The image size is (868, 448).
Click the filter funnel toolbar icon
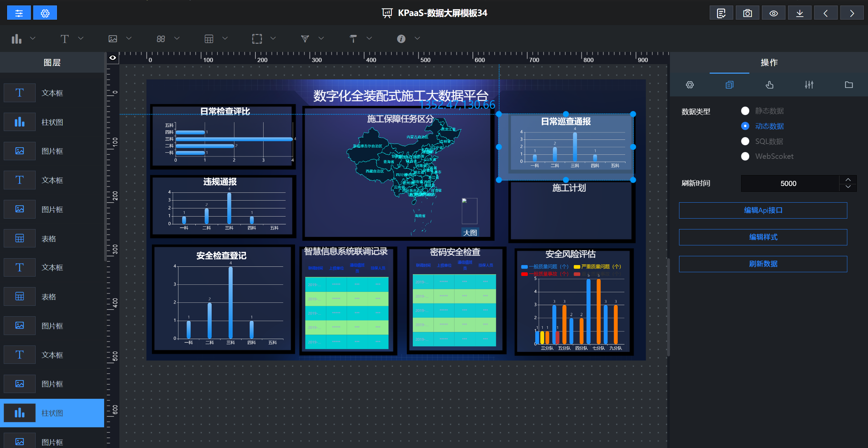[305, 39]
